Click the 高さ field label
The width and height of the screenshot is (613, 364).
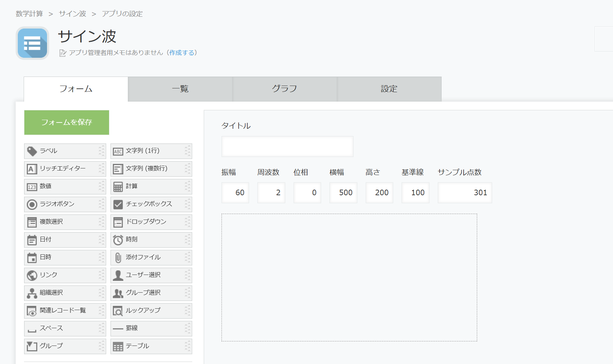(x=373, y=172)
